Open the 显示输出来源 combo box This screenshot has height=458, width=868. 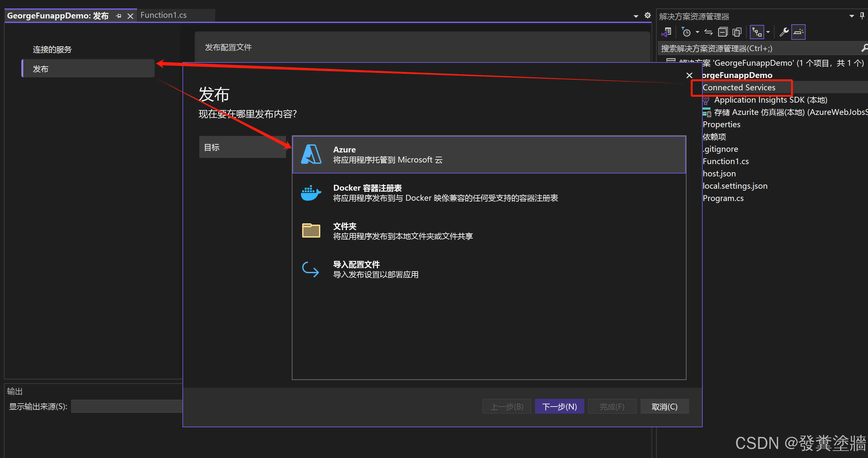[x=127, y=407]
